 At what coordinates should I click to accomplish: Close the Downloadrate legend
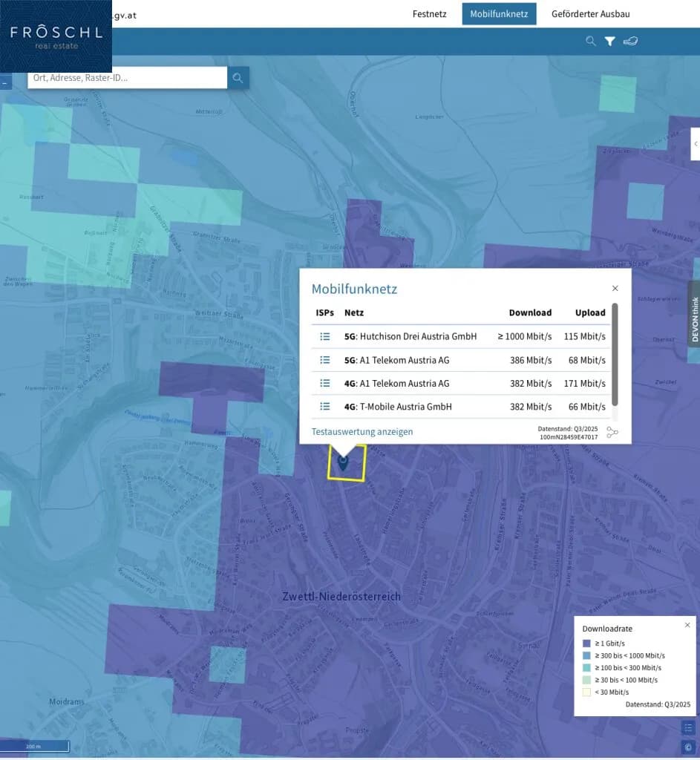tap(687, 625)
